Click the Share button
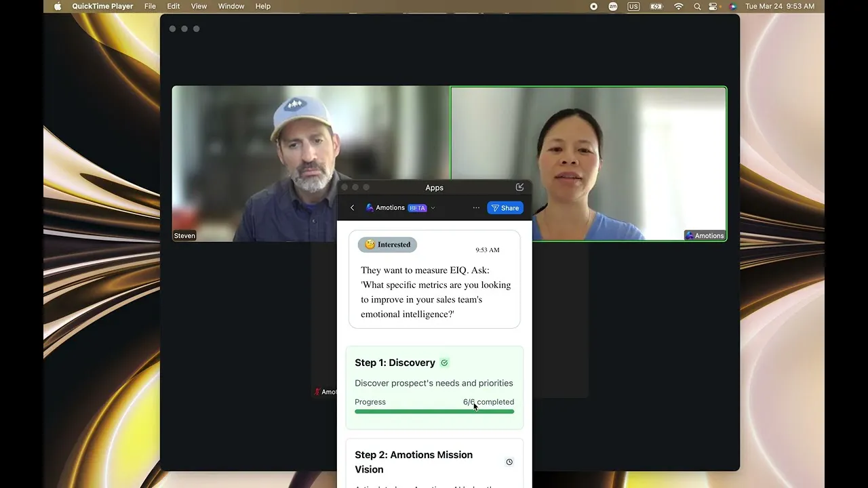868x488 pixels. coord(505,208)
